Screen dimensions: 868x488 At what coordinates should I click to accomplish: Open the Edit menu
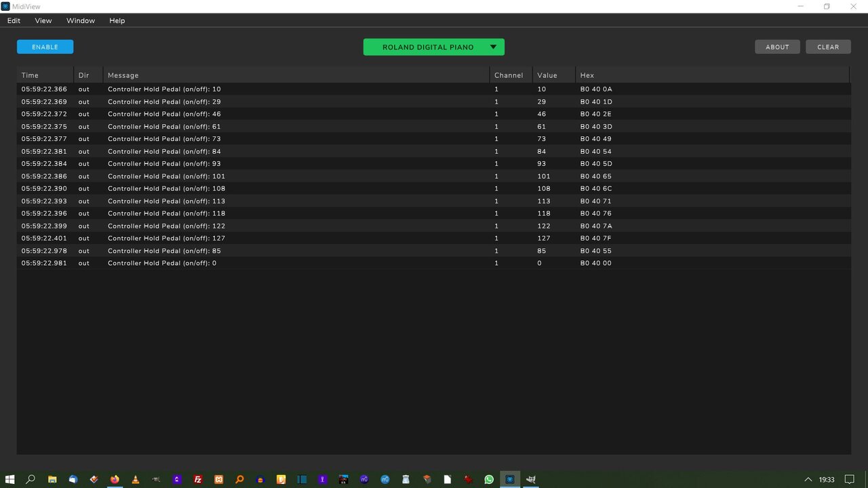pos(14,20)
